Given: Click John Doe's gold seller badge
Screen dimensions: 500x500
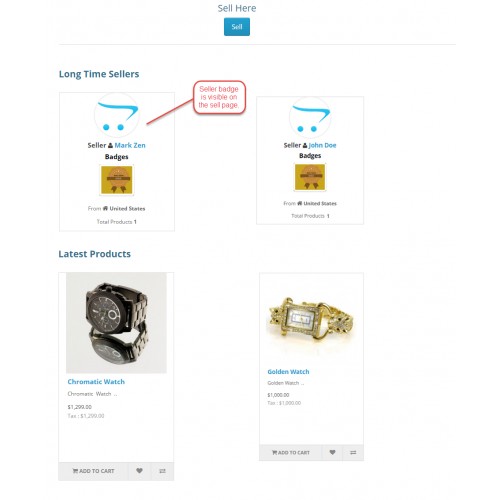Looking at the screenshot, I should [310, 177].
